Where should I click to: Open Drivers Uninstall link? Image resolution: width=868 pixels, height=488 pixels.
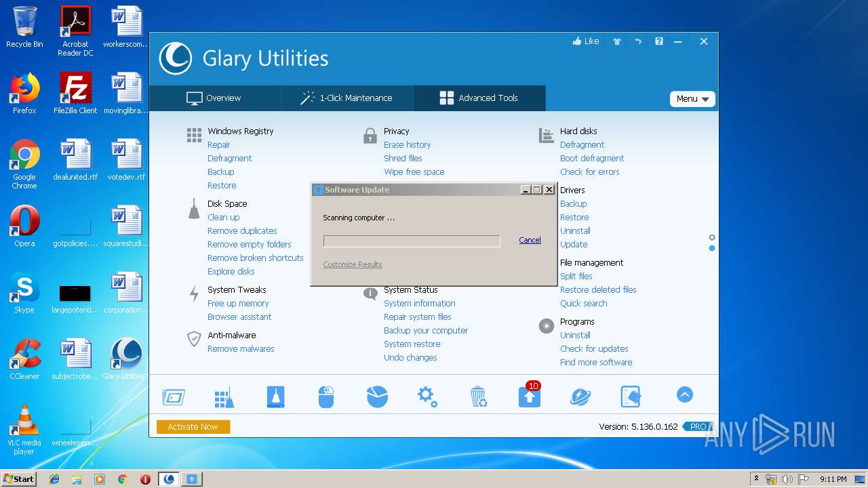click(575, 231)
